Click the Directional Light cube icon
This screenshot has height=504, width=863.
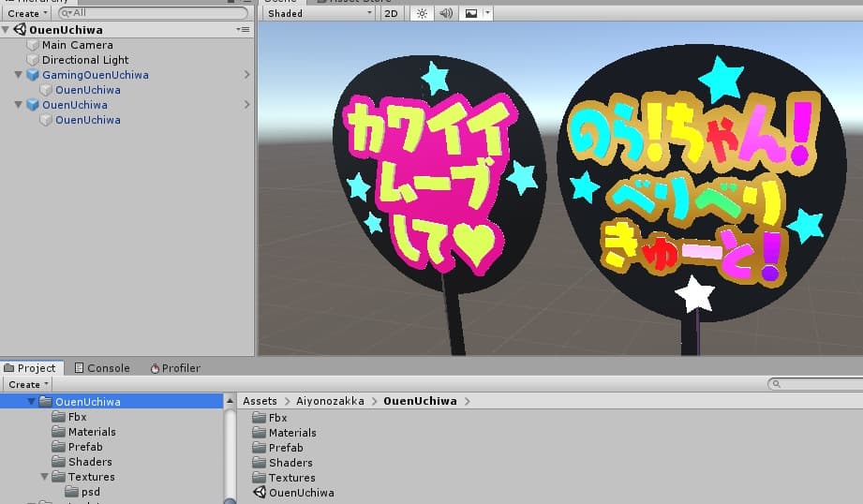coord(33,60)
